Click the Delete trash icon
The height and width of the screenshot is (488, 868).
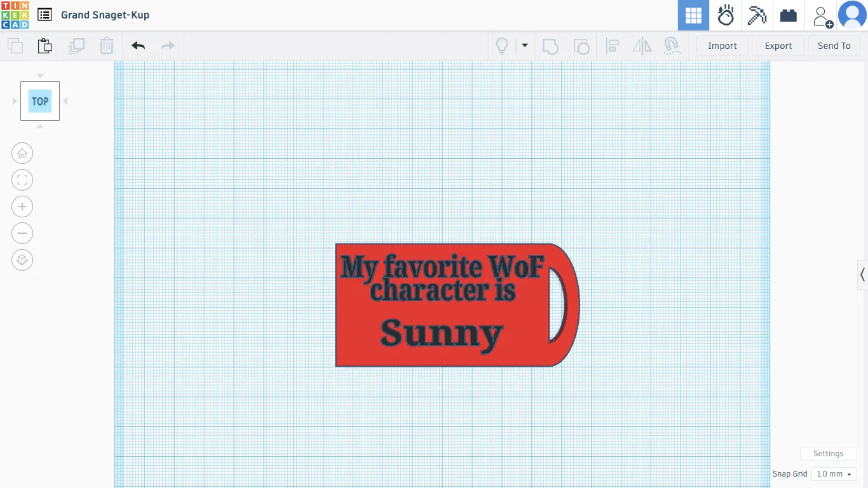pos(107,46)
